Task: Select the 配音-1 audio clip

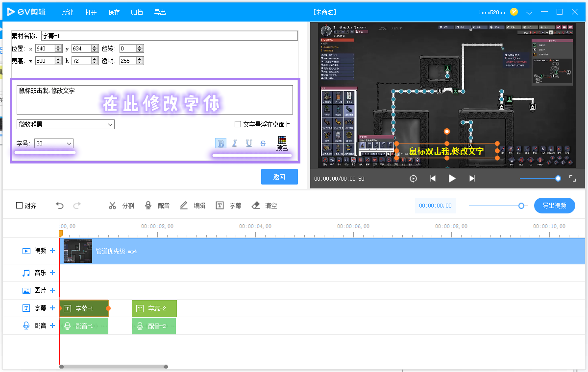Action: click(x=84, y=326)
